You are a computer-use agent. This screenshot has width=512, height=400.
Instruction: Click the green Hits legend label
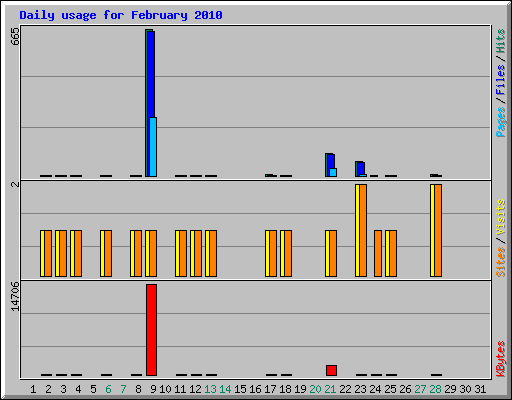point(500,41)
